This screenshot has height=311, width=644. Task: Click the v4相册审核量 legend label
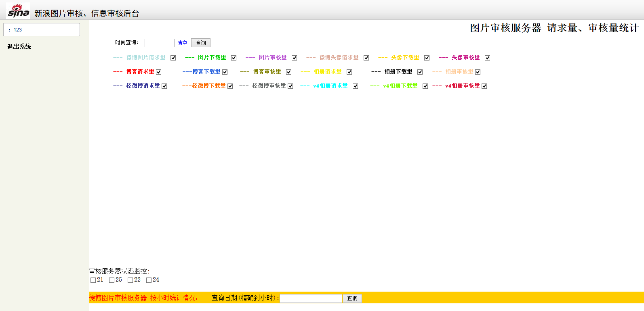click(x=463, y=86)
